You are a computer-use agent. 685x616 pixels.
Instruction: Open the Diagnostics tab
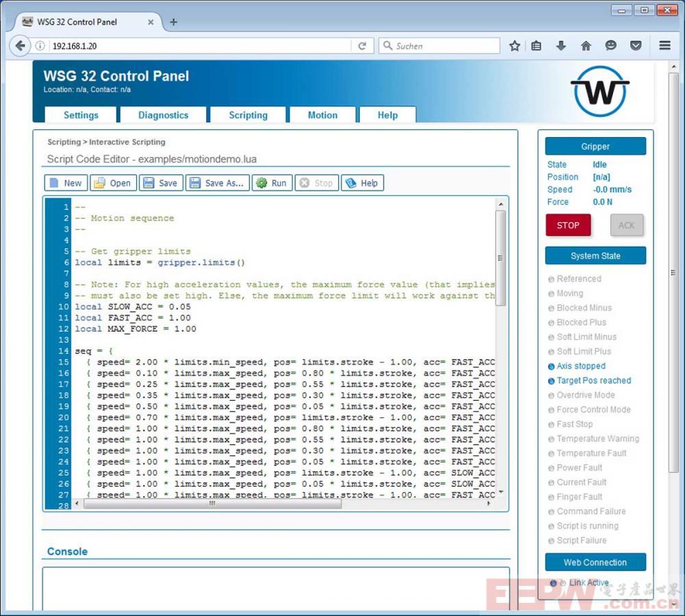pos(164,115)
